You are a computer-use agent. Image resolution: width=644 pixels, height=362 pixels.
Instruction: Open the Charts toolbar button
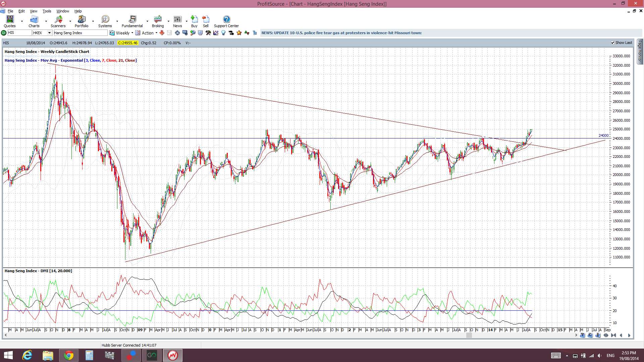click(34, 21)
